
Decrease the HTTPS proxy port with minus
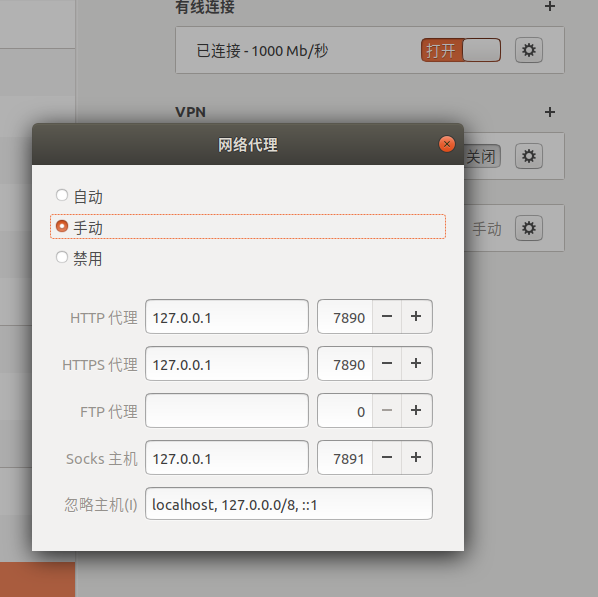[x=387, y=364]
